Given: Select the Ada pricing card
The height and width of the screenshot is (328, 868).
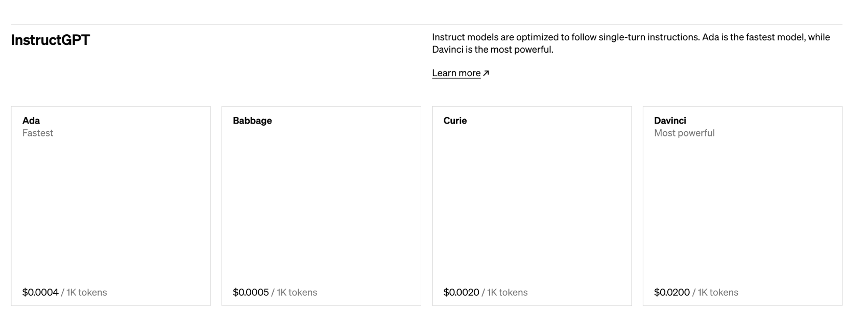Looking at the screenshot, I should 110,204.
